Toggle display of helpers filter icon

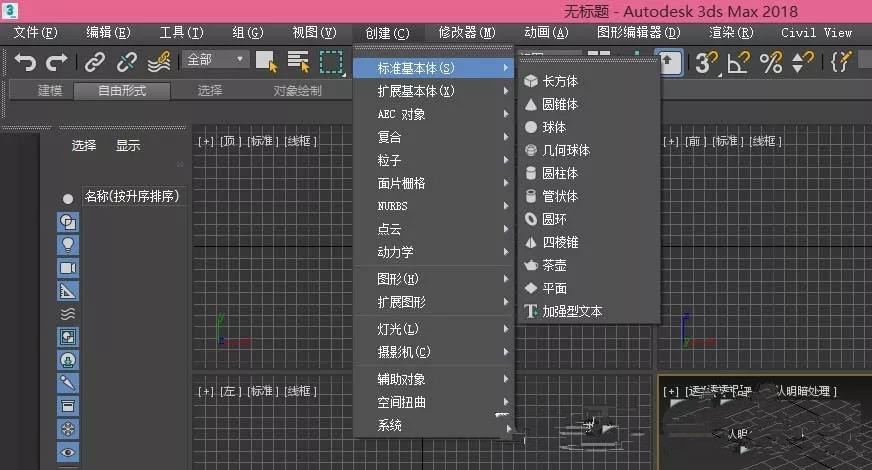[x=68, y=291]
